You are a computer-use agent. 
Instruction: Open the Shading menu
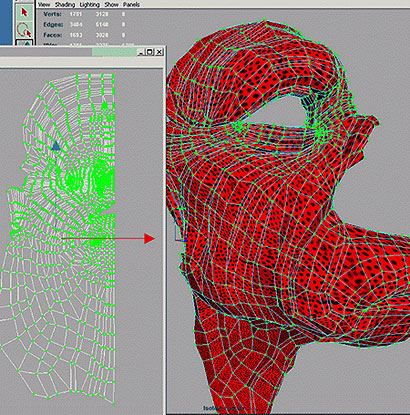pos(65,4)
